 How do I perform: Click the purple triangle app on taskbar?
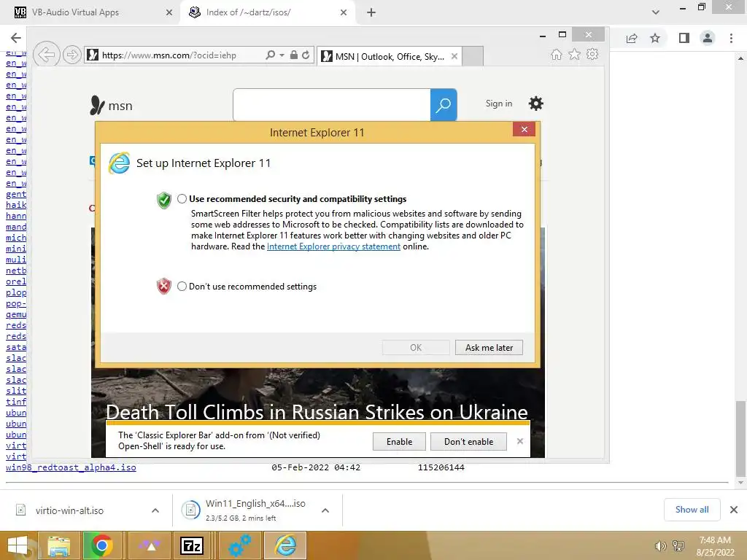(x=150, y=545)
